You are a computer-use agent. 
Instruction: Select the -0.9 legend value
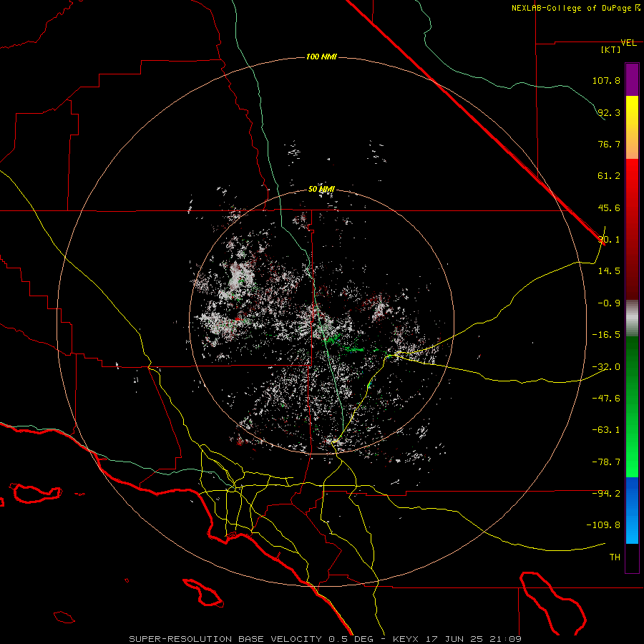[x=609, y=303]
